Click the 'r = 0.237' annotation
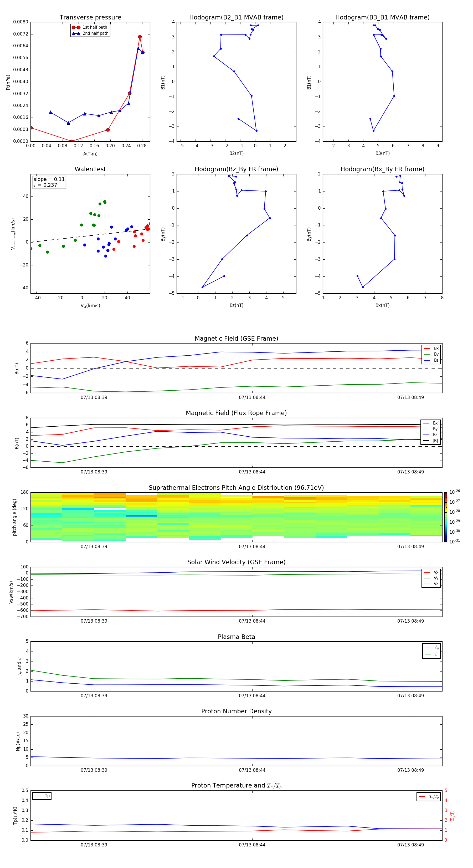473x868 pixels. pyautogui.click(x=45, y=185)
